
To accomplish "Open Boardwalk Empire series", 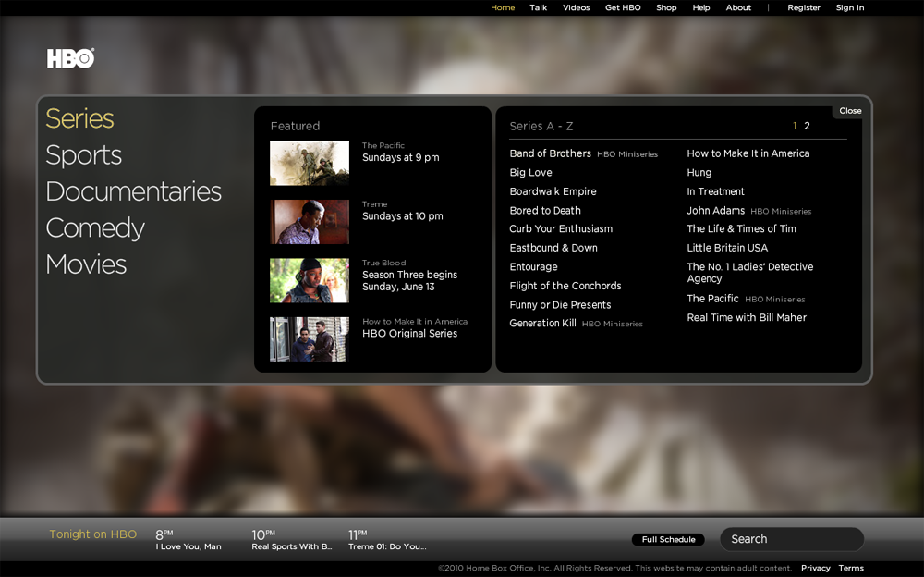I will tap(553, 191).
